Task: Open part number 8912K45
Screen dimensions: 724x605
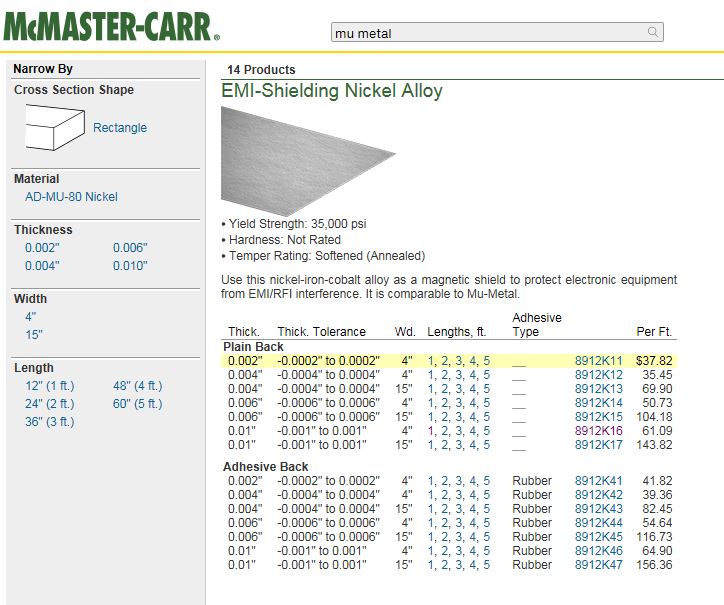Action: (598, 537)
